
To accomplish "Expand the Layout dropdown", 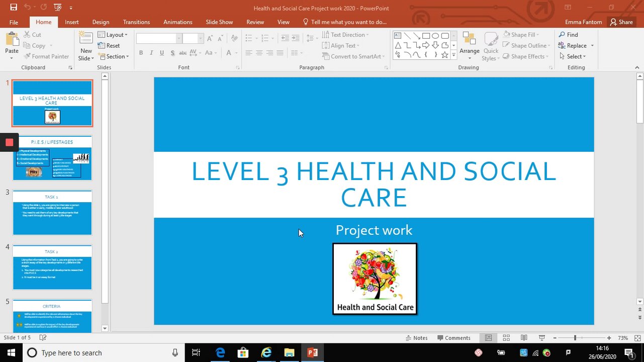I will 113,35.
